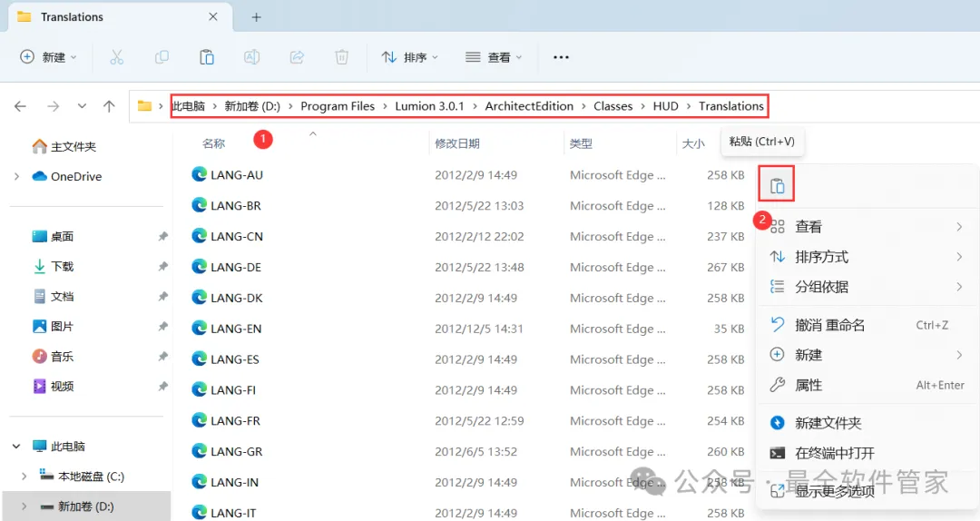The width and height of the screenshot is (980, 521).
Task: Click the Delete trash icon in toolbar
Action: pyautogui.click(x=342, y=57)
